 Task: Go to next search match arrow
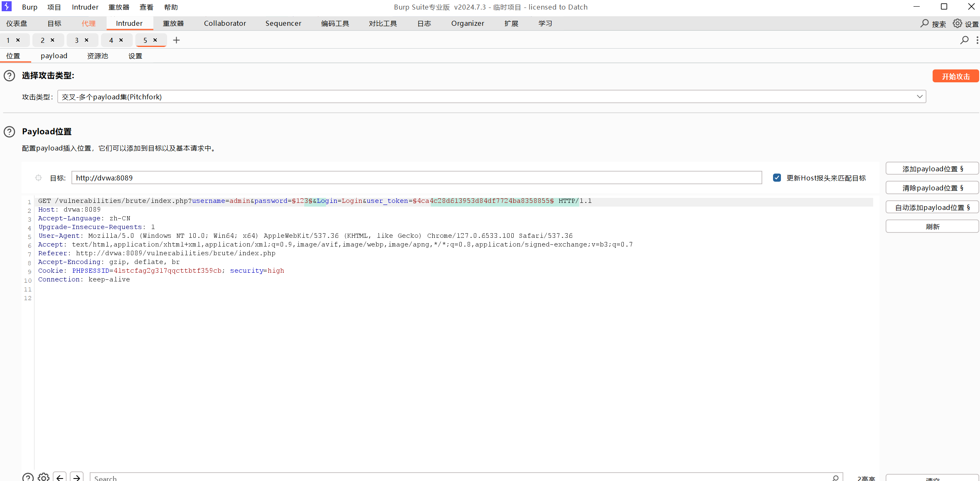[76, 477]
